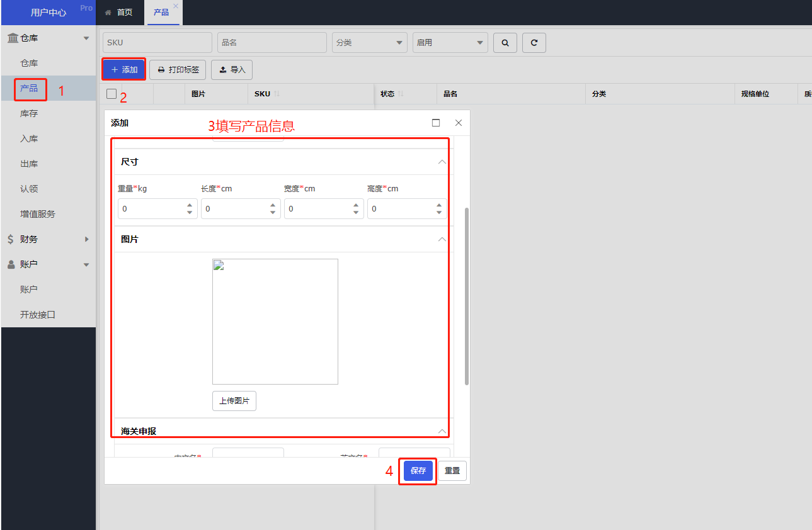Switch to the 首页 tab
Viewport: 812px width, 530px height.
[x=118, y=13]
